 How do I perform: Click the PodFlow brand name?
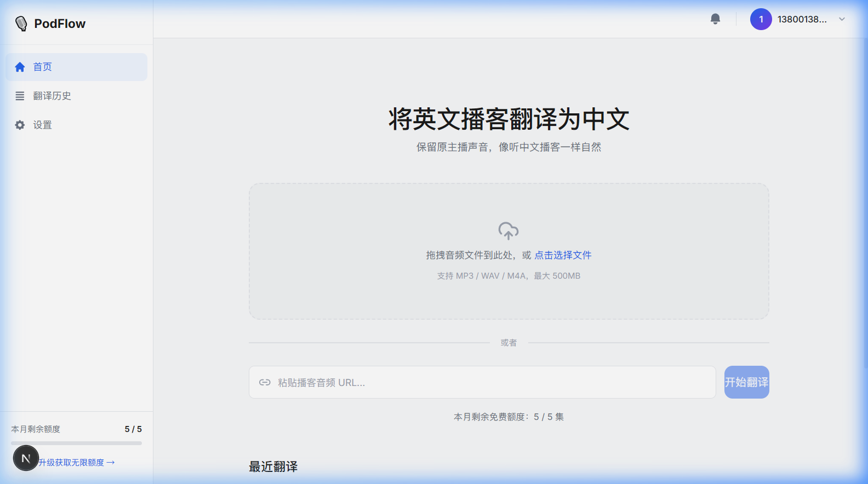pyautogui.click(x=60, y=24)
